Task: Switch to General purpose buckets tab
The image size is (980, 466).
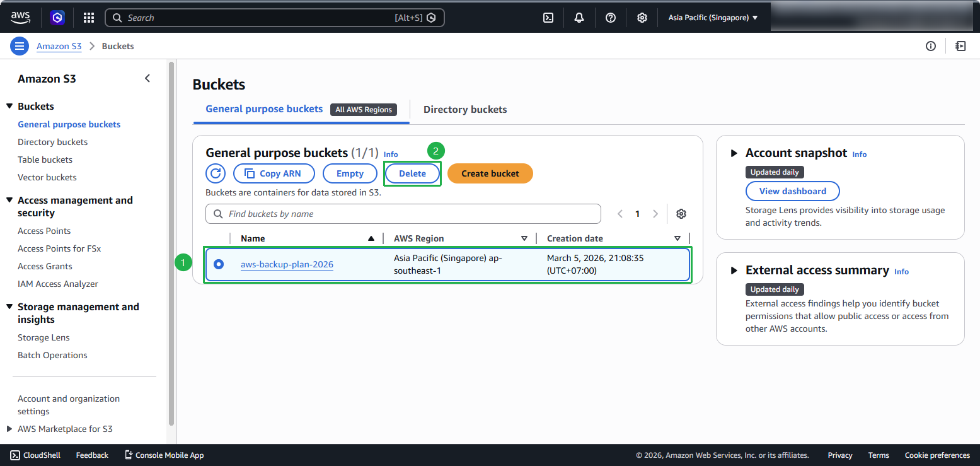Action: click(264, 109)
